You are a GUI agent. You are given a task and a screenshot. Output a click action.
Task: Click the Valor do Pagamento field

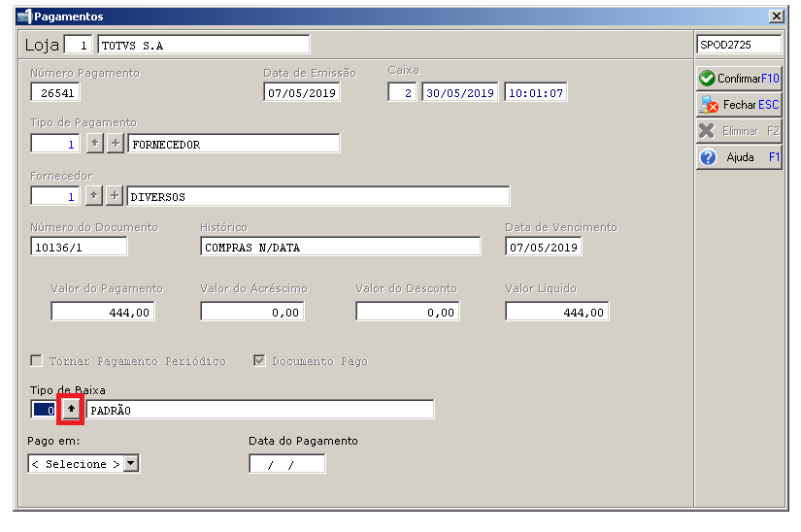coord(103,312)
